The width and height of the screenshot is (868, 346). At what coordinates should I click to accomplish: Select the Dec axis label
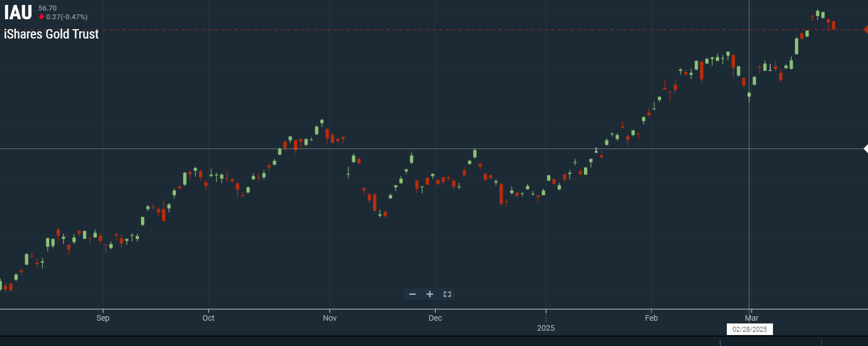[x=435, y=318]
